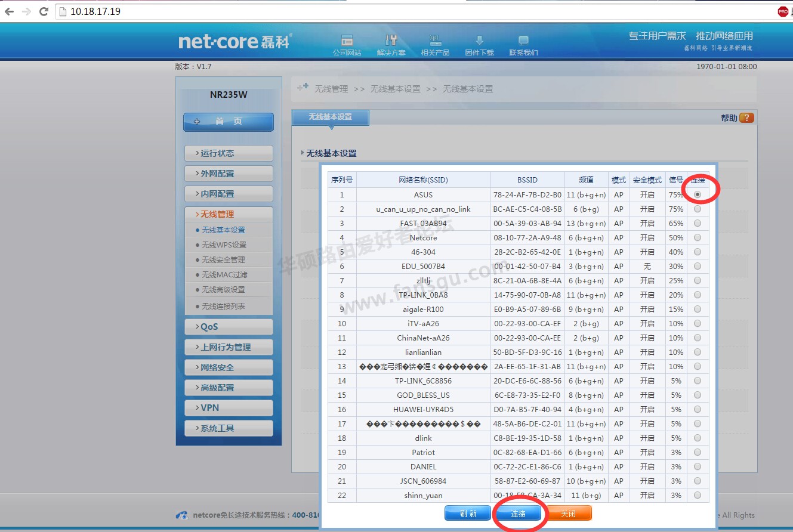Select radio for zlltlj network

(698, 280)
